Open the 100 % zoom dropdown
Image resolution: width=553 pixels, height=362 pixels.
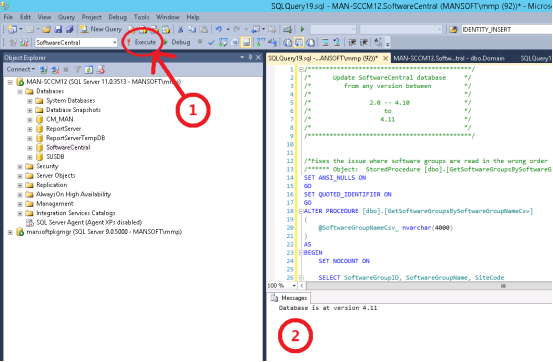pyautogui.click(x=294, y=285)
